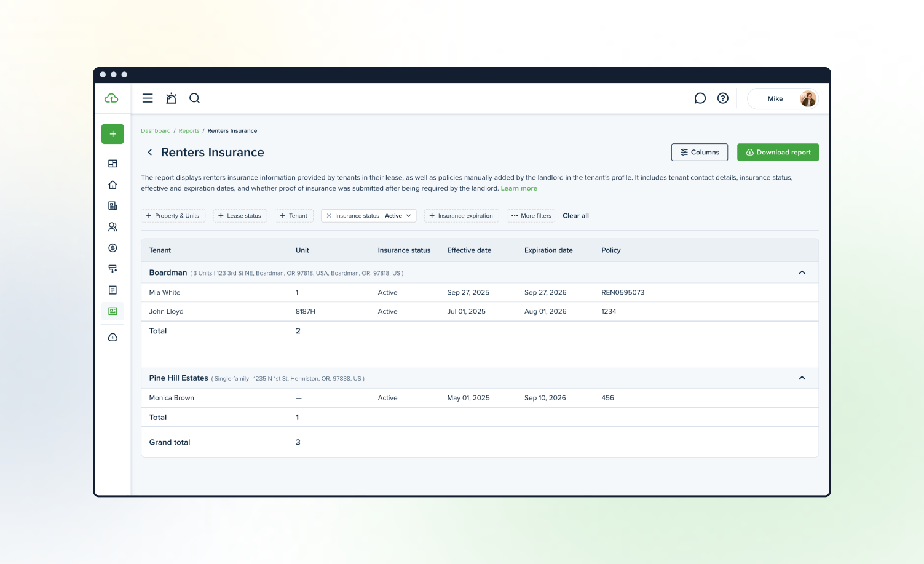Collapse the Boardman property group

coord(802,272)
